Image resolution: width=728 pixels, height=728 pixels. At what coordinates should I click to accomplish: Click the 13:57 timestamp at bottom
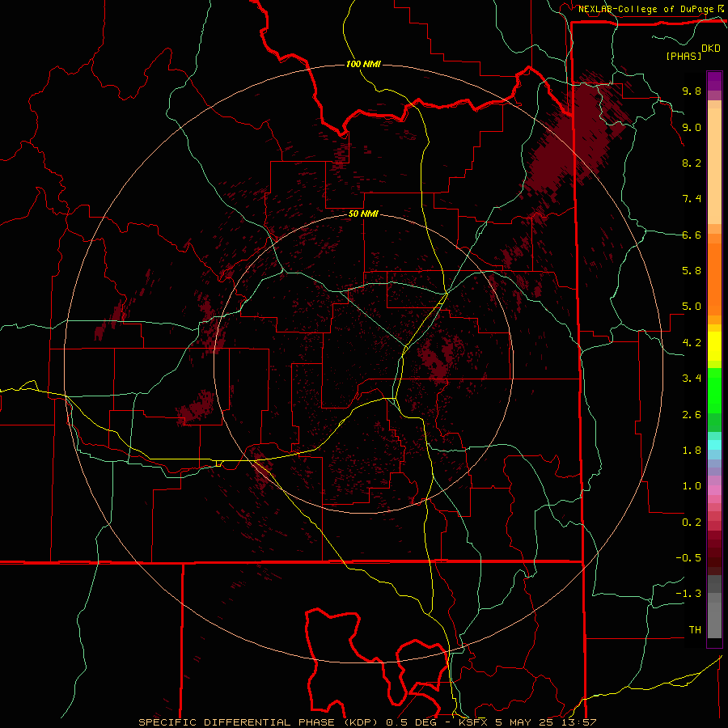click(x=578, y=722)
